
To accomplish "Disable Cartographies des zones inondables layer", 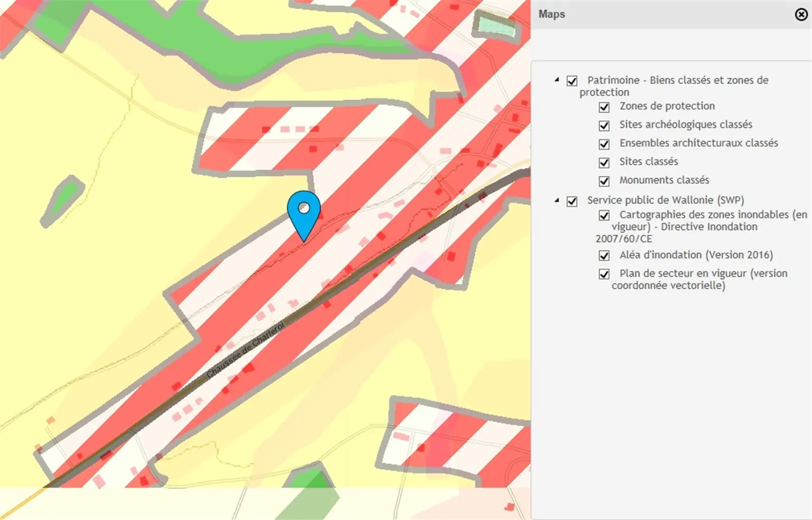I will point(604,215).
